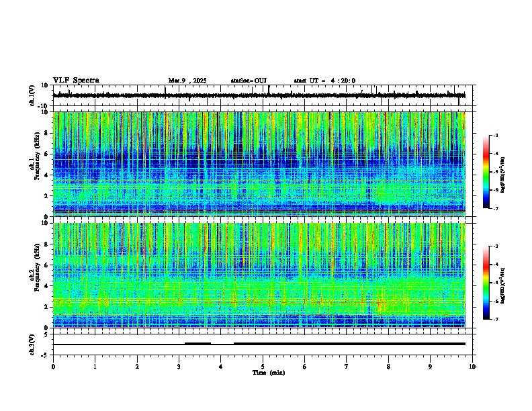Click the "9" tick on the Time axis
The width and height of the screenshot is (532, 411).
[x=430, y=367]
